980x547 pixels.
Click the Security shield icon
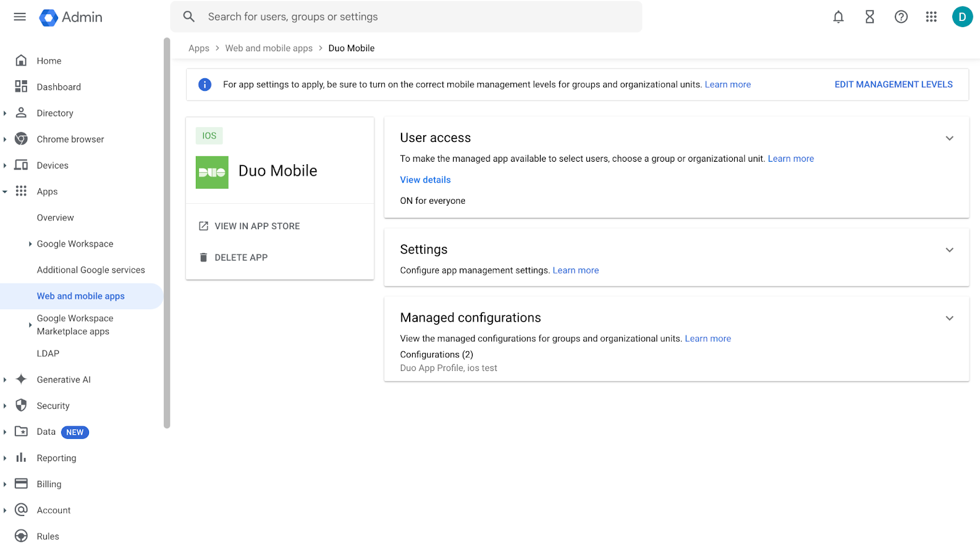click(x=21, y=405)
